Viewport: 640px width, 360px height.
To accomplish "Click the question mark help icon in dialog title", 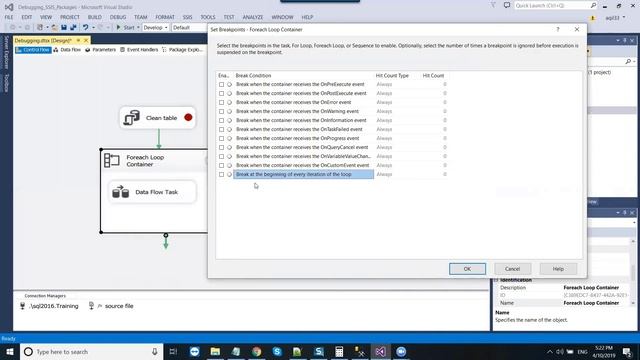I will tap(558, 29).
